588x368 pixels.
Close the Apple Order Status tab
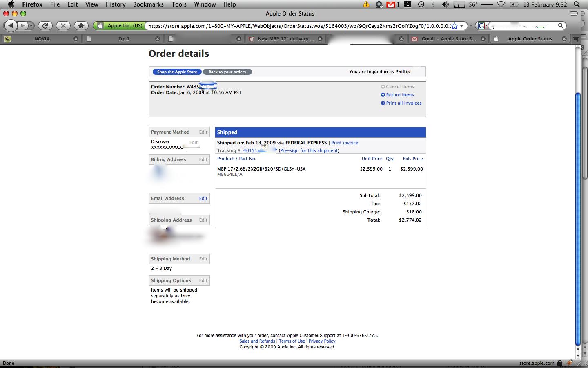tap(564, 39)
